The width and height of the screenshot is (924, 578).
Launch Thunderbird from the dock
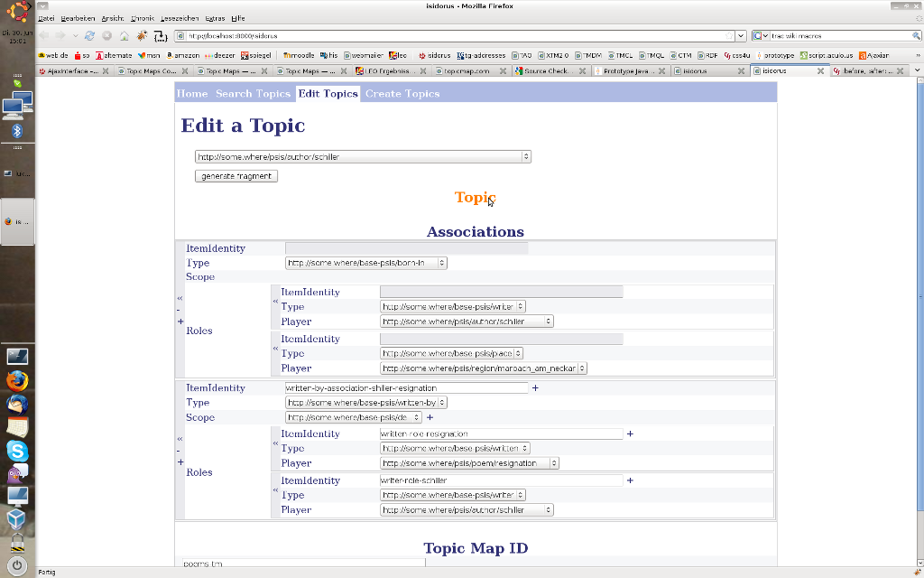tap(17, 404)
